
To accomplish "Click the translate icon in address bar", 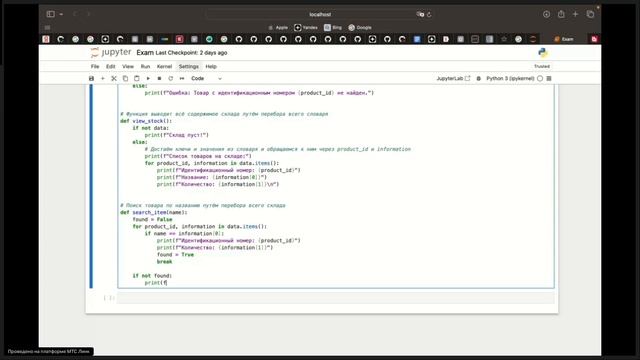I will point(420,14).
